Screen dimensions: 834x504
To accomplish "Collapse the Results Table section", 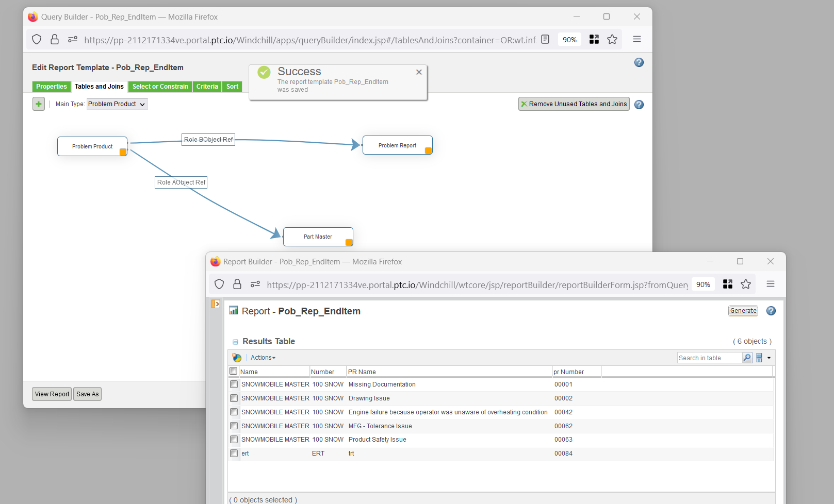I will [235, 341].
